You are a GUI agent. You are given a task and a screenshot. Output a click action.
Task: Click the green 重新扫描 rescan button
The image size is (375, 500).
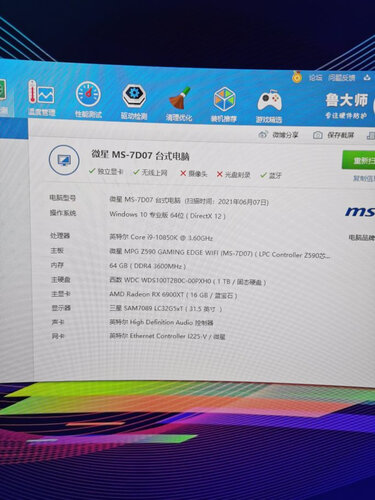[359, 161]
